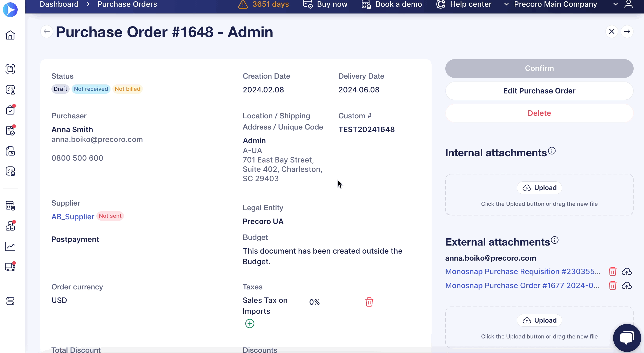Expand the Precoro Main Company selector

tap(551, 4)
